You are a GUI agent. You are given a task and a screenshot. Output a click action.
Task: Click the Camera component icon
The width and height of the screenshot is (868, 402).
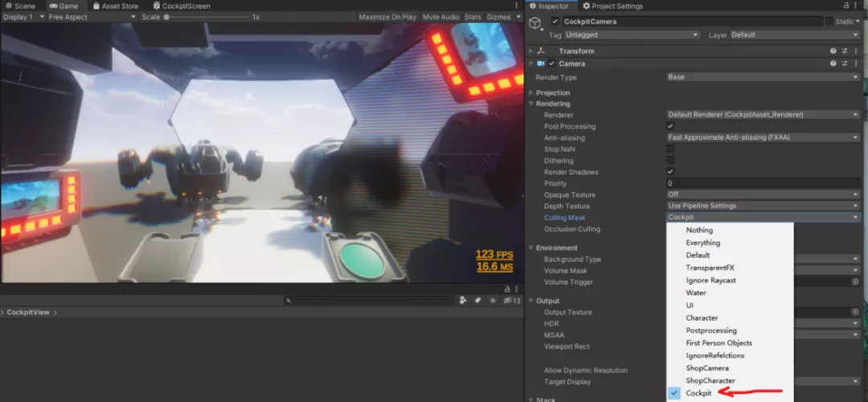tap(541, 64)
